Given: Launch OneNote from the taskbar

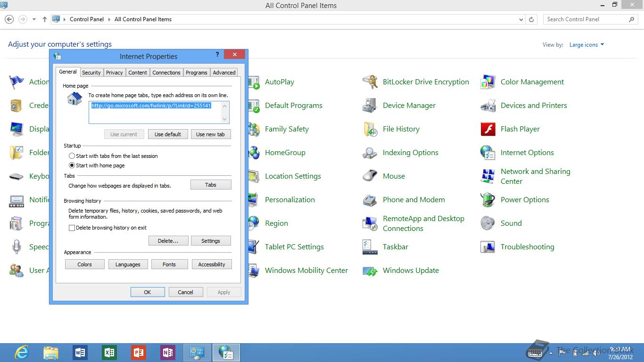Looking at the screenshot, I should [168, 353].
